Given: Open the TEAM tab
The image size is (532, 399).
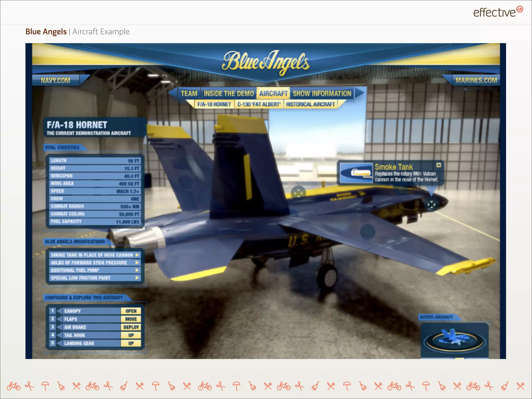Looking at the screenshot, I should click(x=189, y=94).
